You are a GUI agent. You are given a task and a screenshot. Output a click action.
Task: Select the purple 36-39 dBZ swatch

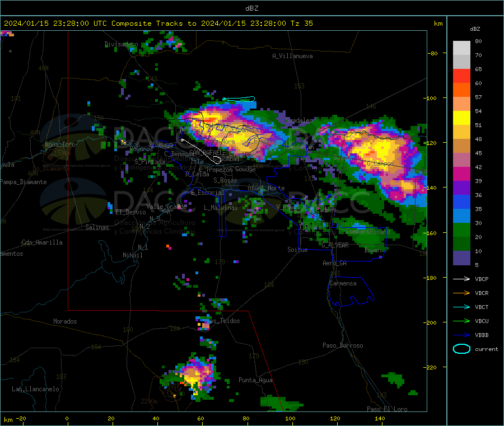461,188
